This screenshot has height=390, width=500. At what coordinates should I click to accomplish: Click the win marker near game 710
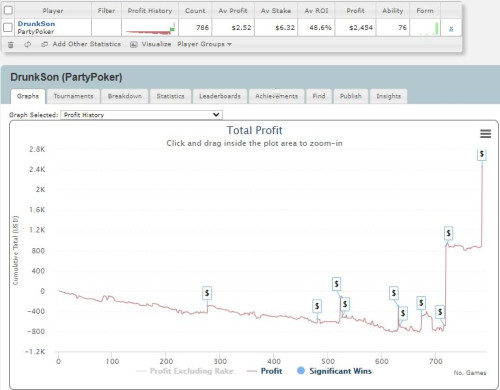pos(440,312)
